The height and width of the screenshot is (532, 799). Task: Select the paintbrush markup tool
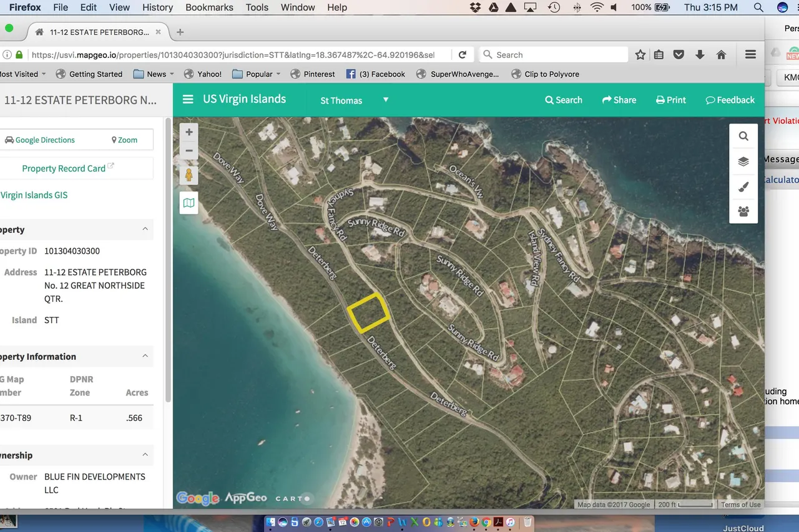click(x=743, y=186)
